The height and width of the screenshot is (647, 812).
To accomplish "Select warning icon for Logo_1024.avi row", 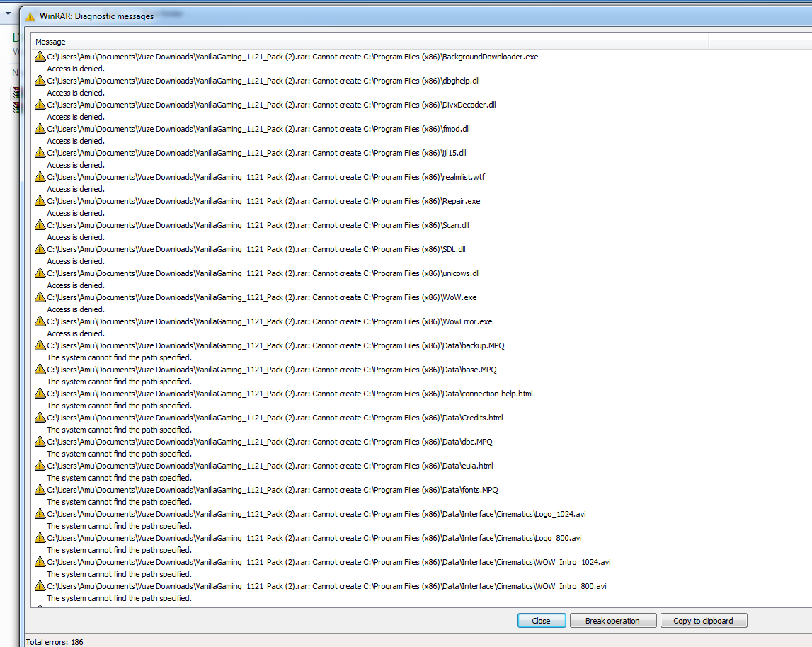I will pos(40,513).
